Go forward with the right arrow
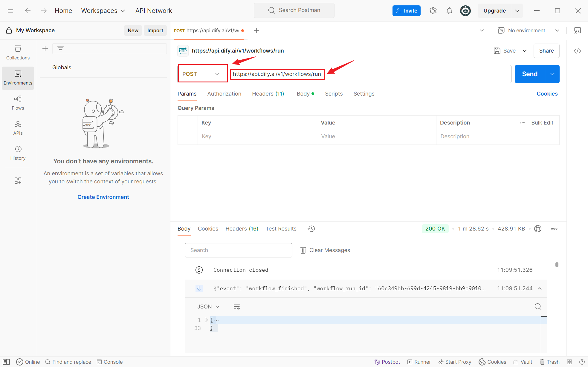The width and height of the screenshot is (588, 367). pyautogui.click(x=44, y=11)
